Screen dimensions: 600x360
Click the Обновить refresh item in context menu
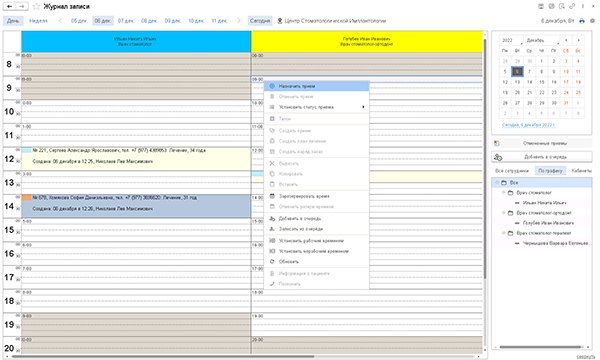289,262
